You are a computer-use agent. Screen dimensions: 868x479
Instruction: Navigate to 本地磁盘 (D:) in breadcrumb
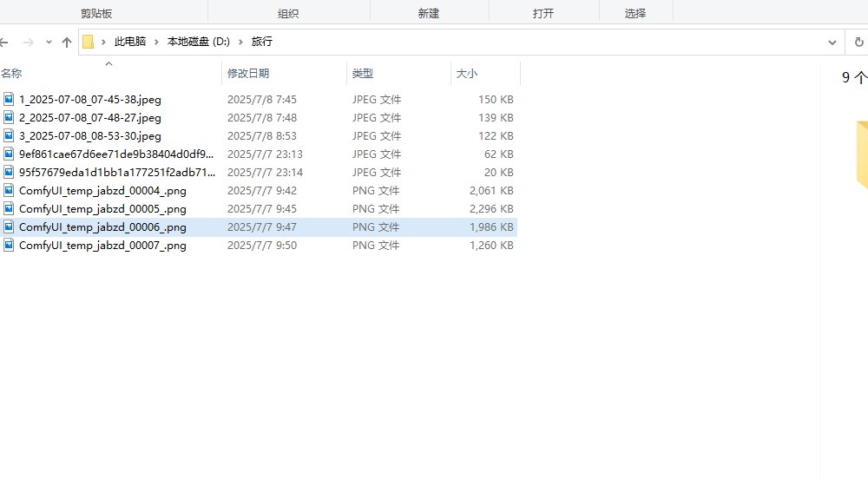(x=198, y=42)
